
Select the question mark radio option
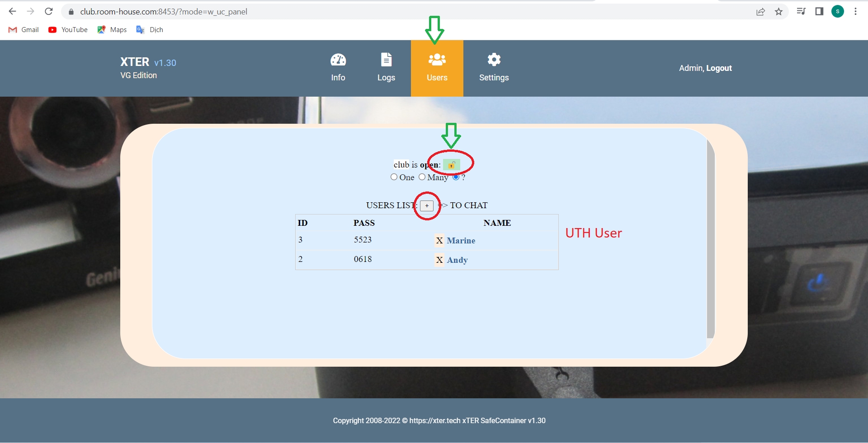click(x=456, y=177)
